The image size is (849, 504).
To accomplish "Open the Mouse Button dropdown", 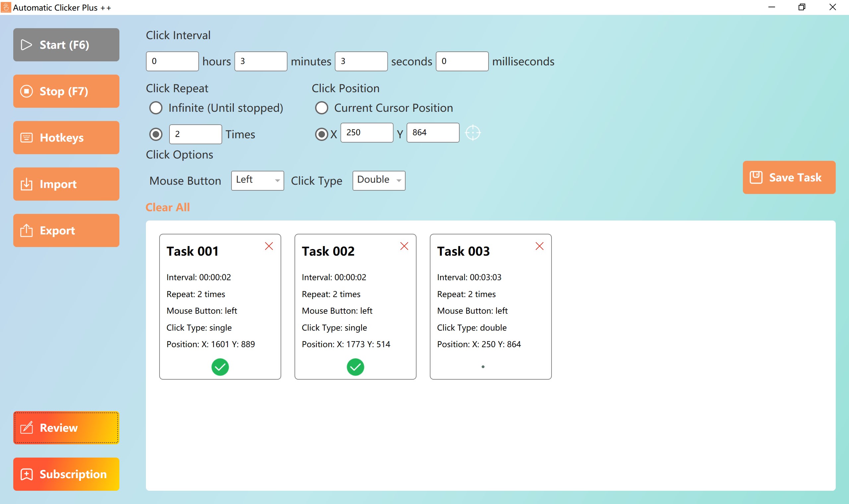I will point(257,180).
